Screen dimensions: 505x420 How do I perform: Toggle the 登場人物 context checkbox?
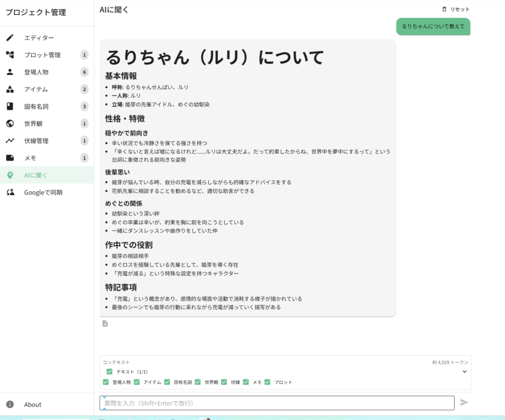point(106,382)
